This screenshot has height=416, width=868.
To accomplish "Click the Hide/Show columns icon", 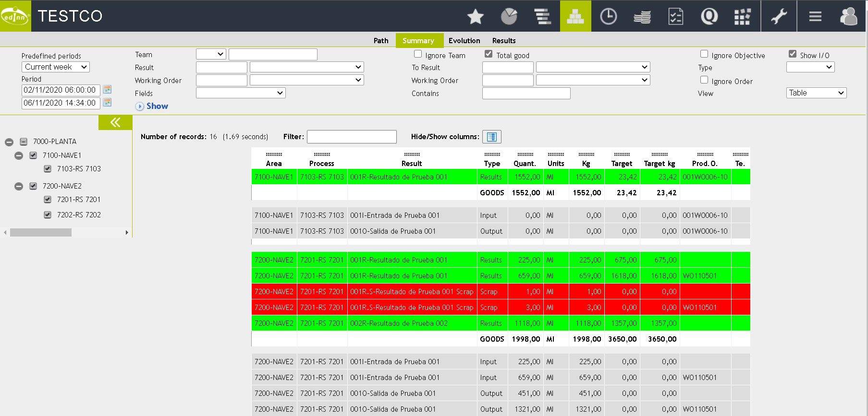I will 492,137.
